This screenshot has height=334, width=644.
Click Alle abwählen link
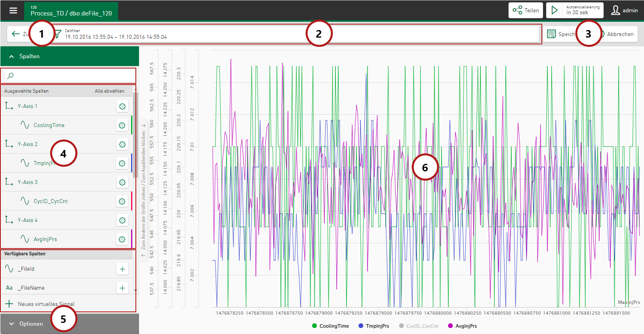pyautogui.click(x=109, y=91)
